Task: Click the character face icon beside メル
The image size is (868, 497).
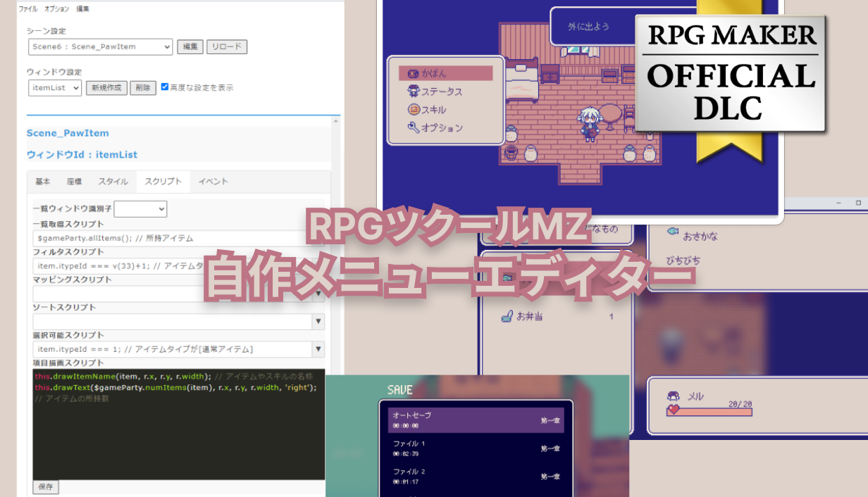Action: coord(673,396)
